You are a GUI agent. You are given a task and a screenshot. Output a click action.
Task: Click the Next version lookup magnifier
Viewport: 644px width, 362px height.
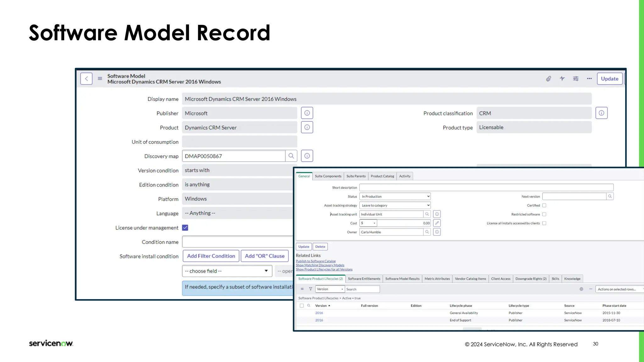(x=610, y=196)
